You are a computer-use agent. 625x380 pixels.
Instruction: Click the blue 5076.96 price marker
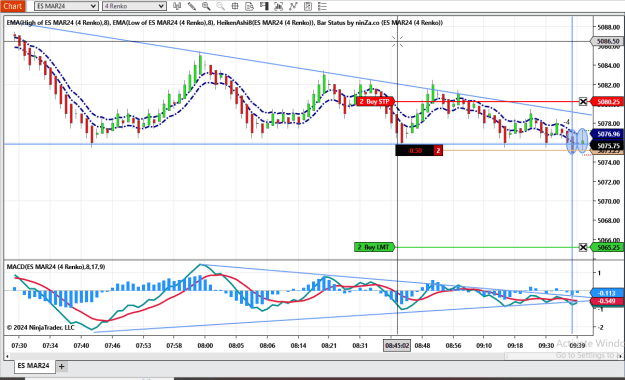point(608,134)
